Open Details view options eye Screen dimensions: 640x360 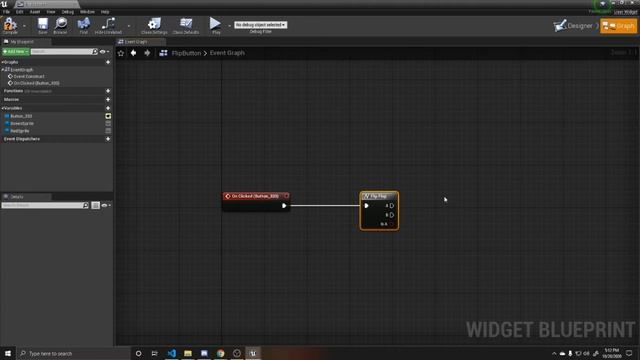pyautogui.click(x=105, y=205)
